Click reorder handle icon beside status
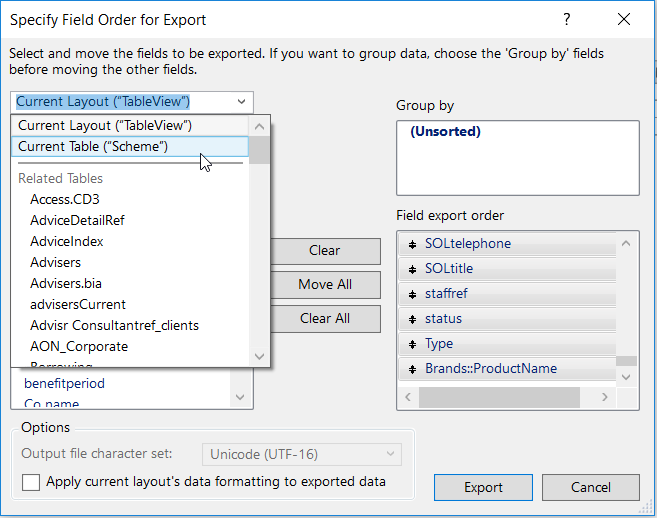 [413, 319]
